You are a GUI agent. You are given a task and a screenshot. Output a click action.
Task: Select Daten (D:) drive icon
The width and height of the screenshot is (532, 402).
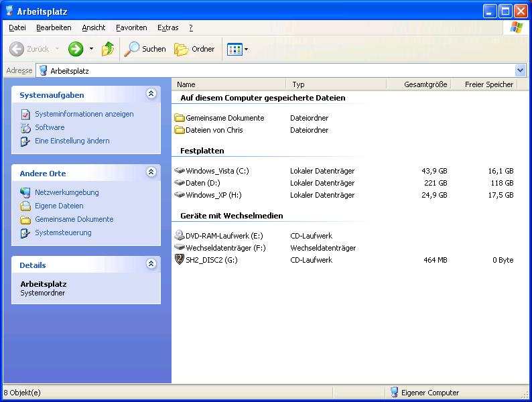coord(179,182)
